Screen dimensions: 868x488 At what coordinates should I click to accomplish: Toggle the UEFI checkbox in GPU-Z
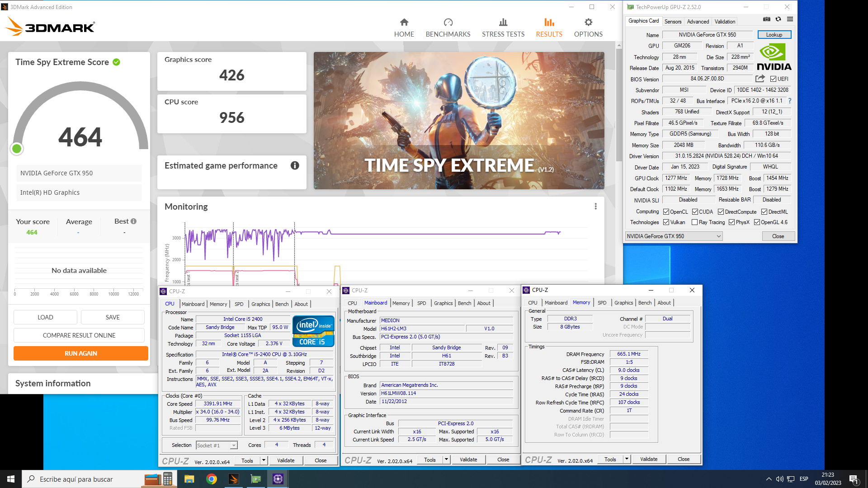(773, 79)
